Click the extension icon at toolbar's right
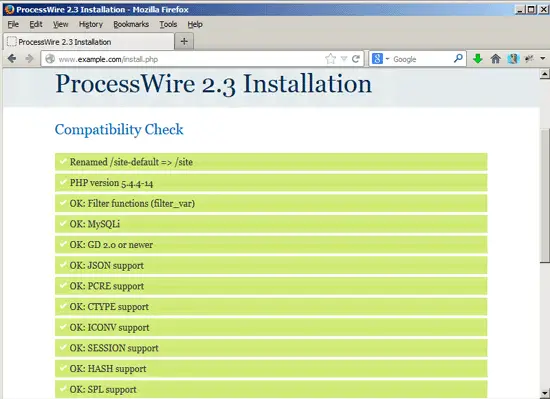This screenshot has height=399, width=550. [529, 59]
